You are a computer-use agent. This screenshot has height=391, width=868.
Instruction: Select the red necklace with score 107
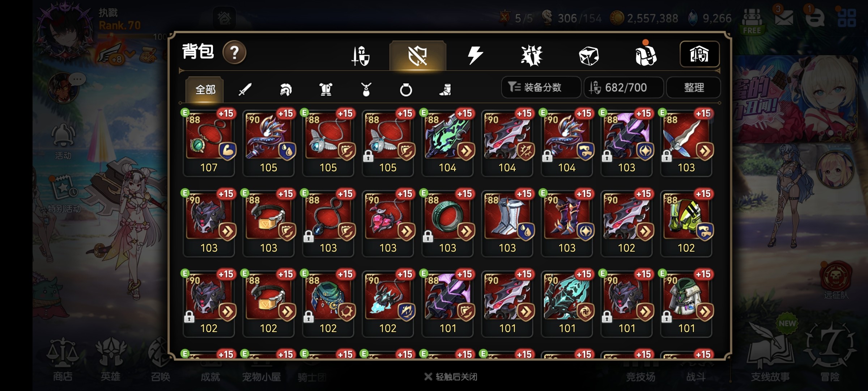209,142
